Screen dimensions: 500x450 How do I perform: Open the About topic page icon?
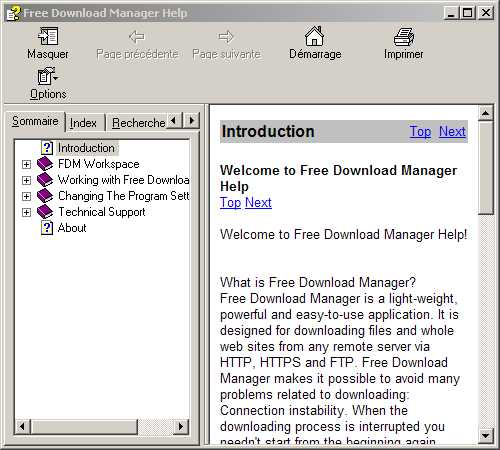47,228
